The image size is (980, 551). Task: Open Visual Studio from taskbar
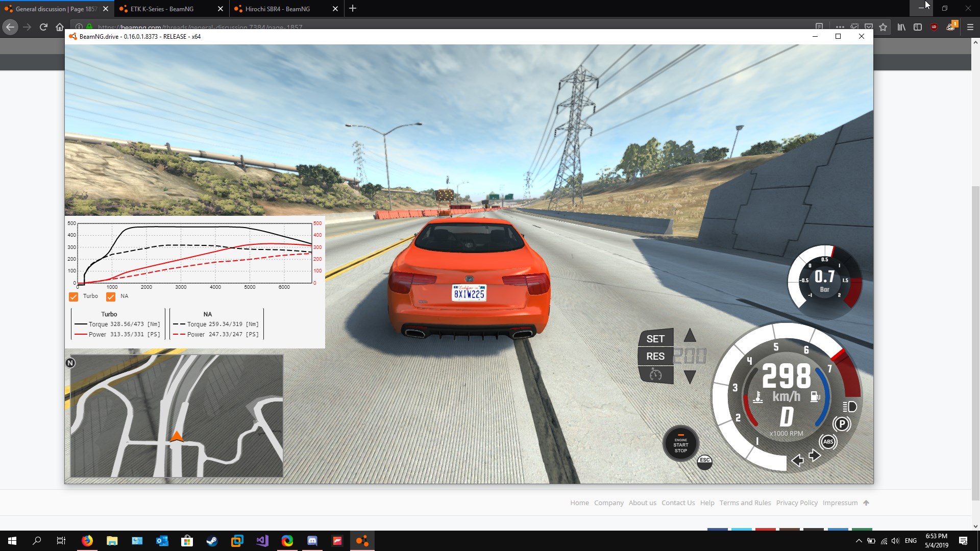point(262,541)
